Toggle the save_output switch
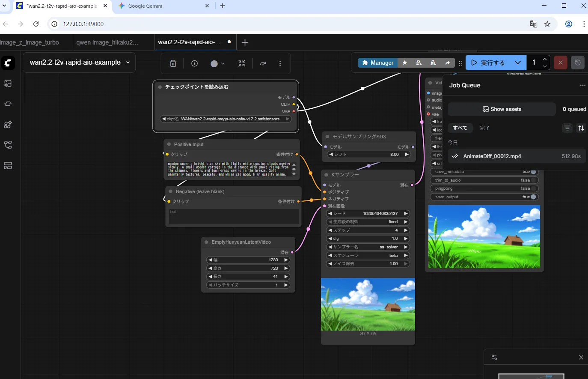The height and width of the screenshot is (379, 588). coord(533,197)
